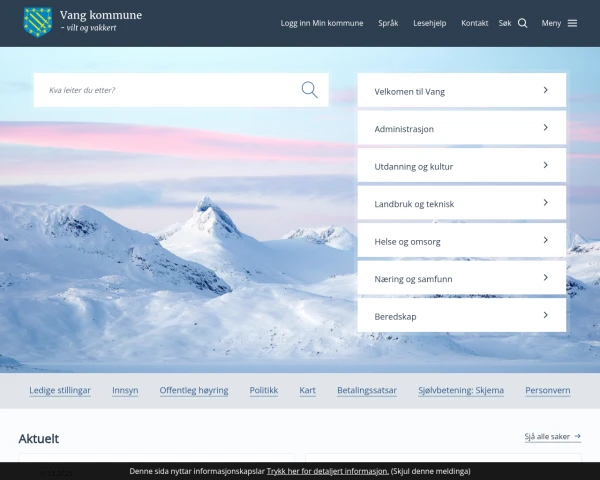Image resolution: width=600 pixels, height=480 pixels.
Task: Go to the Kontakt page
Action: click(x=474, y=23)
